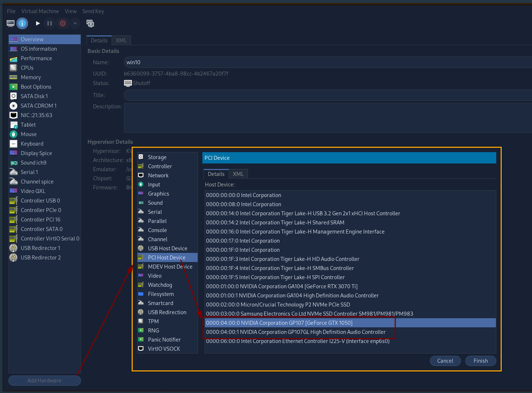Choose VirtIO VSOCK in Add Hardware list

(167, 349)
